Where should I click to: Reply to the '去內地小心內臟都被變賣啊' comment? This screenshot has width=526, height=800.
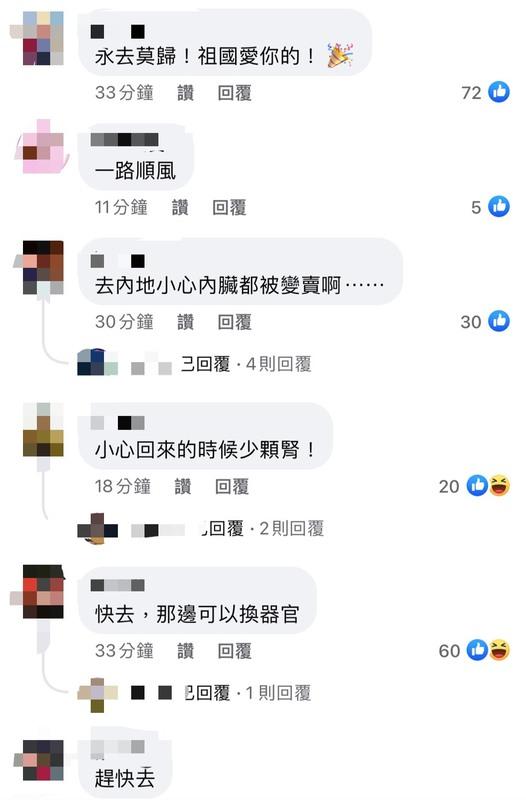point(235,322)
